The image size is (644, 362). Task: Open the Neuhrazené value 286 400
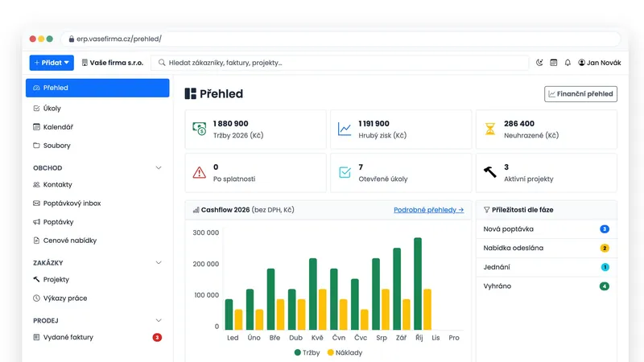pyautogui.click(x=519, y=124)
